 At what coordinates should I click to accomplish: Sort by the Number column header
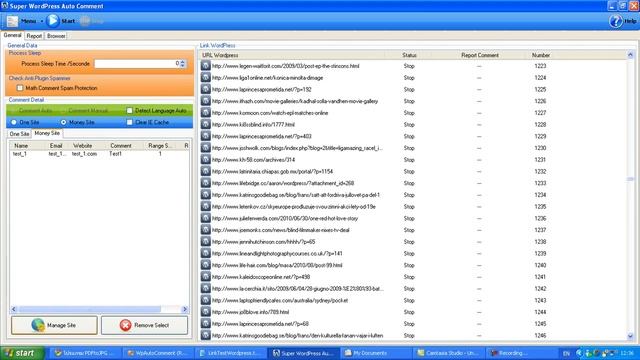(x=540, y=55)
